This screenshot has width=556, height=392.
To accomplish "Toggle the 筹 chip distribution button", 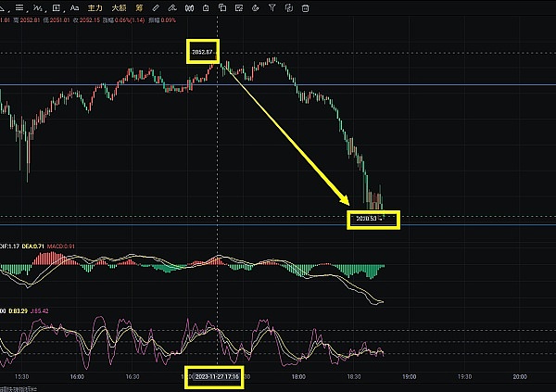I will click(140, 8).
